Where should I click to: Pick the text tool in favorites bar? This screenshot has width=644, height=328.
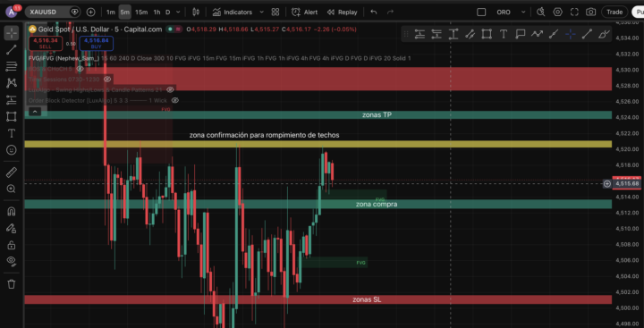pos(504,34)
